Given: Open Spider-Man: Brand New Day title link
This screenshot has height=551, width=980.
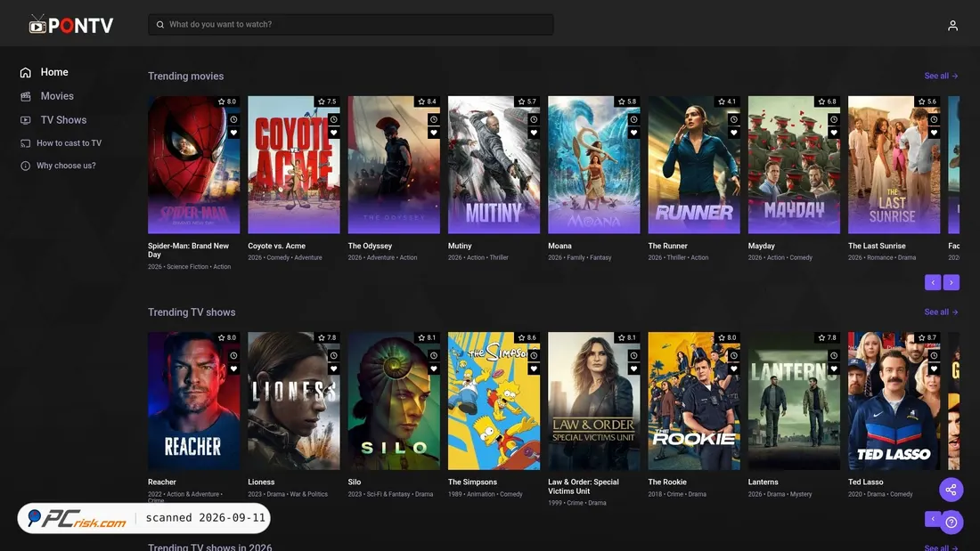Looking at the screenshot, I should 188,250.
